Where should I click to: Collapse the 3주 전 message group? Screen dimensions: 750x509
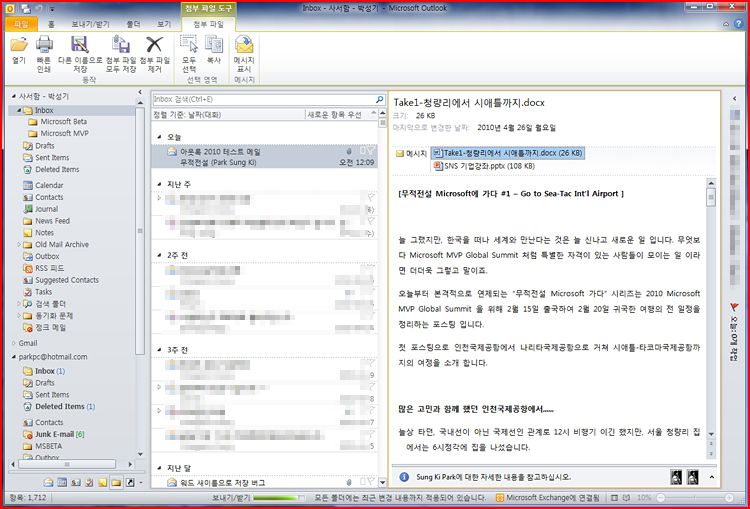[159, 350]
